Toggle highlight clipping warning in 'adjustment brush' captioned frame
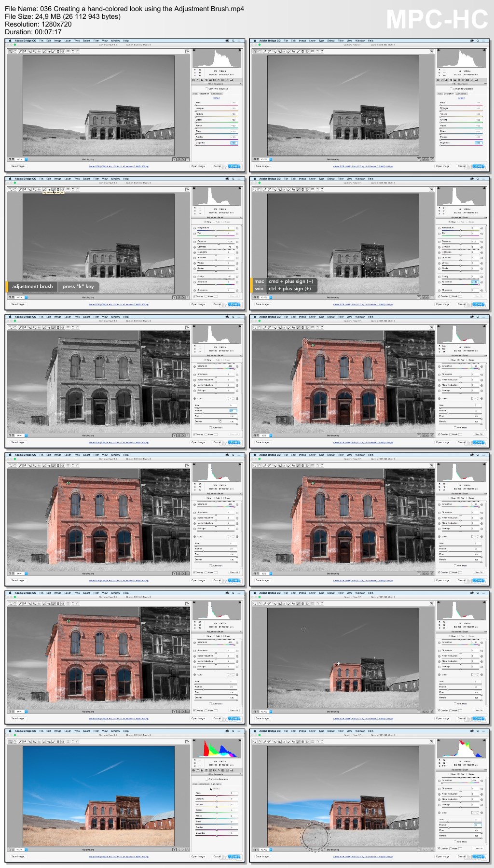The width and height of the screenshot is (494, 868). coord(240,188)
